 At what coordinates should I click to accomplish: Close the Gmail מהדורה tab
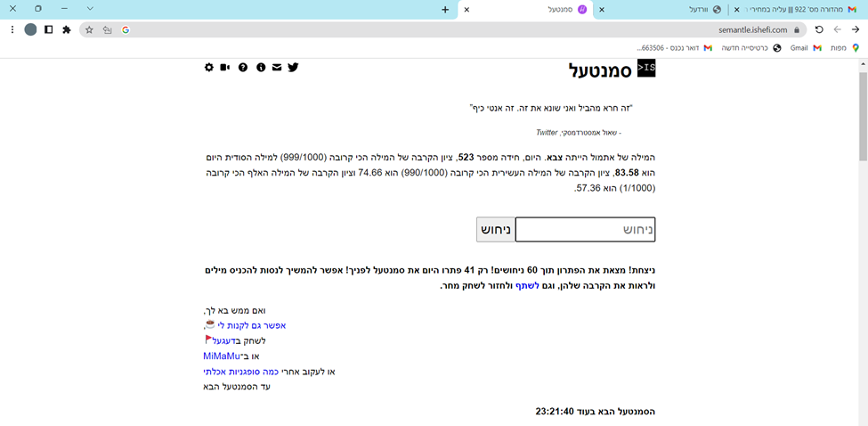tap(737, 10)
